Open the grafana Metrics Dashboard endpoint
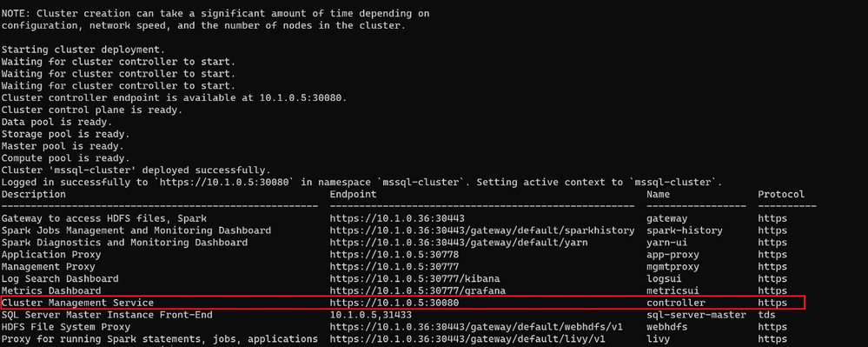 coord(417,291)
